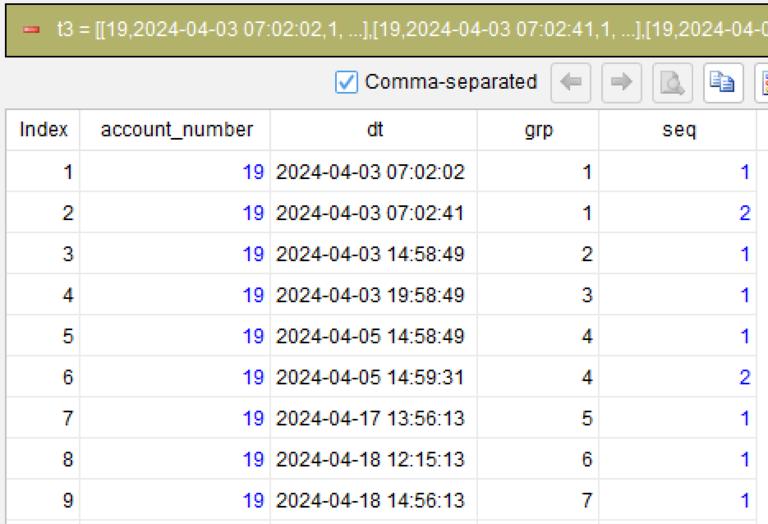Screen dimensions: 768x524
Task: Click the copy documents icon
Action: pyautogui.click(x=723, y=82)
